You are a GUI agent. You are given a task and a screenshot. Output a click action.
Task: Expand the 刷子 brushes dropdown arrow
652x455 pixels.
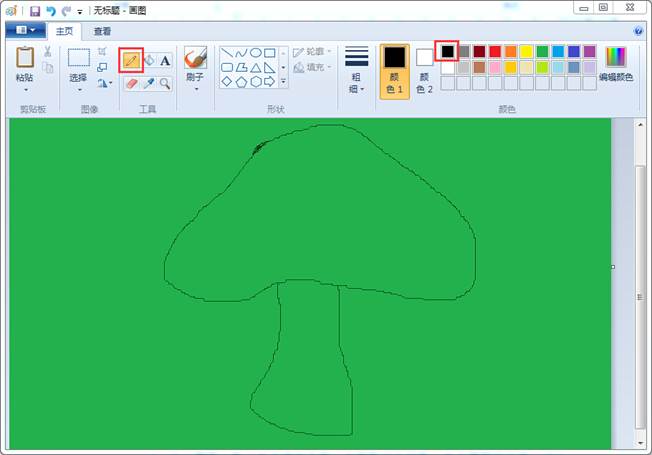pos(196,89)
